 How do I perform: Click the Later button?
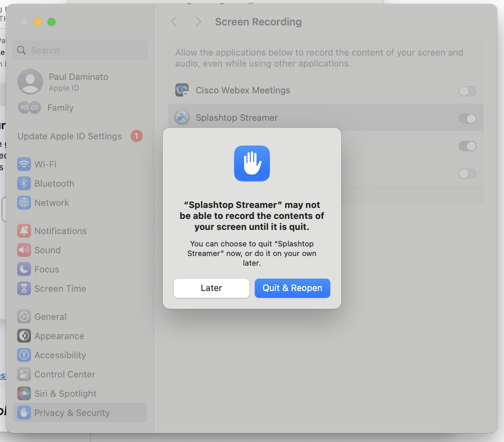click(211, 288)
